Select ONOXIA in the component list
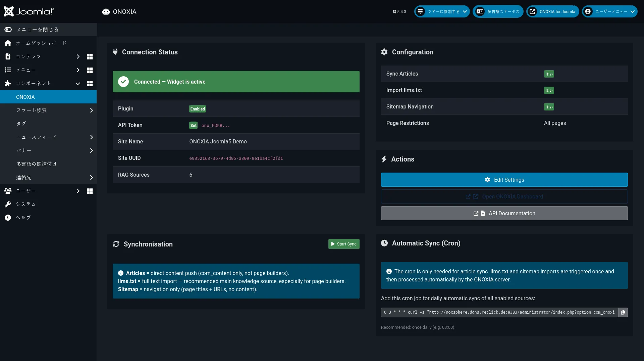Image resolution: width=644 pixels, height=361 pixels. coord(48,97)
